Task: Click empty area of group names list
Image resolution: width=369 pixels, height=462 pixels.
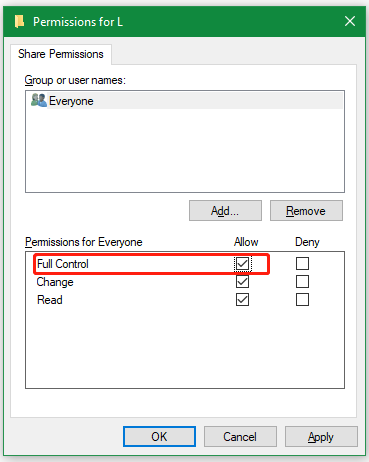Action: point(185,150)
